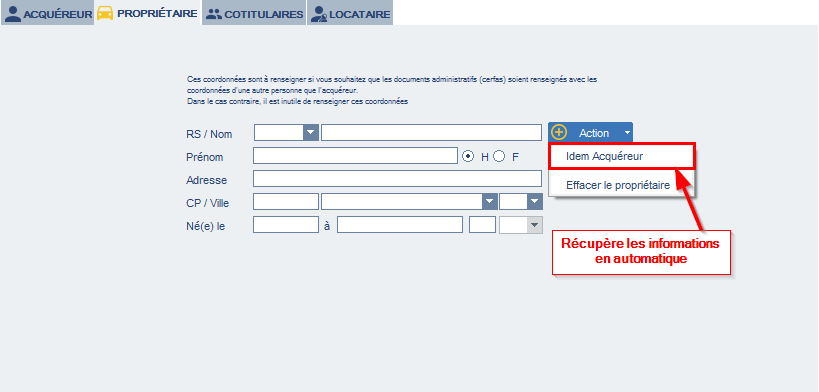Click the CP postal code field

286,202
